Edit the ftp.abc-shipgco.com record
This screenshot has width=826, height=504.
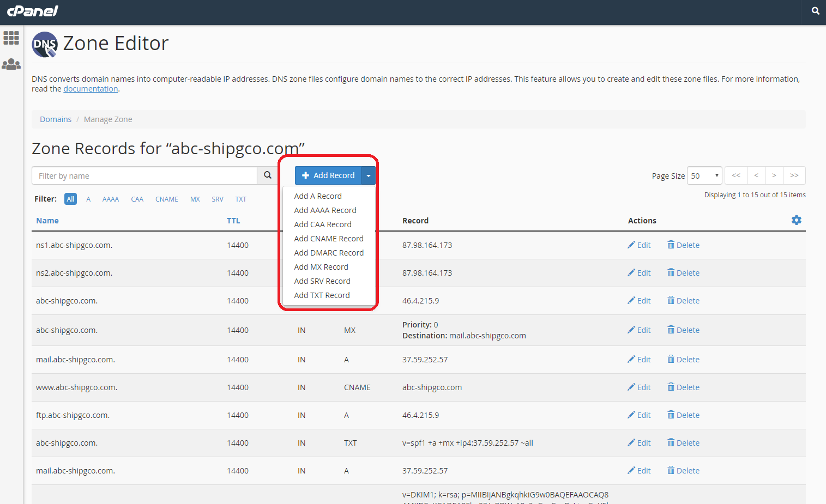[x=639, y=415]
